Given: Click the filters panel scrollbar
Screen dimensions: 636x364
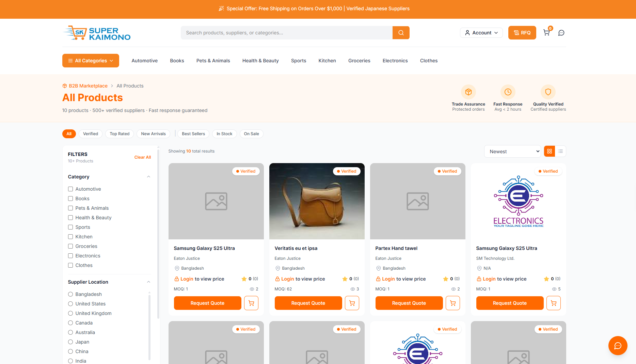Looking at the screenshot, I should [x=158, y=233].
